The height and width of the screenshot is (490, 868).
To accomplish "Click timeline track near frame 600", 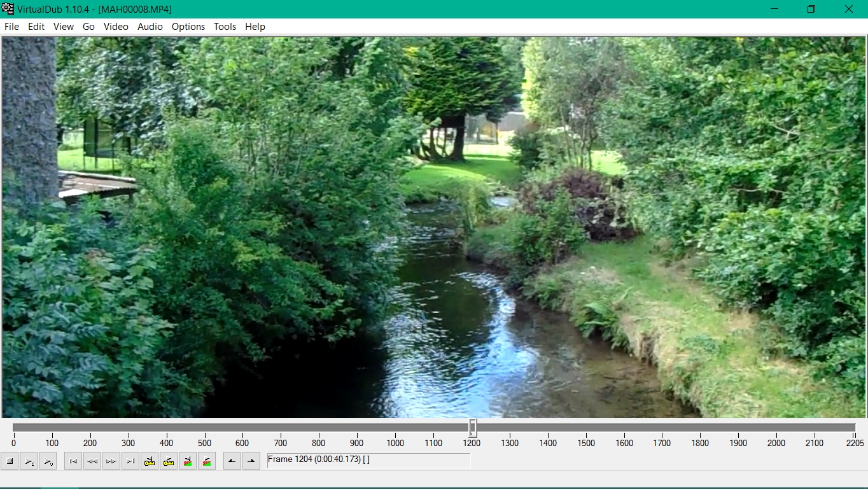I will click(242, 428).
